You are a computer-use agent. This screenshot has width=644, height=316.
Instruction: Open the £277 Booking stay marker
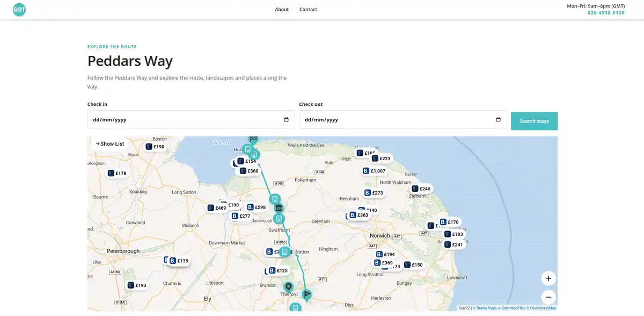tap(241, 216)
